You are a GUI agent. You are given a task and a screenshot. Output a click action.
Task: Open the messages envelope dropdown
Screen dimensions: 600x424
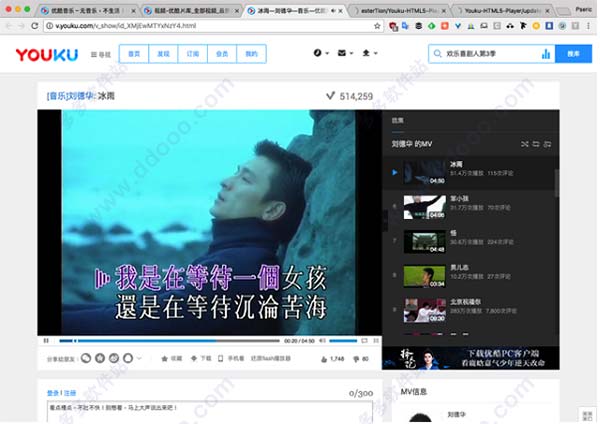(x=345, y=53)
